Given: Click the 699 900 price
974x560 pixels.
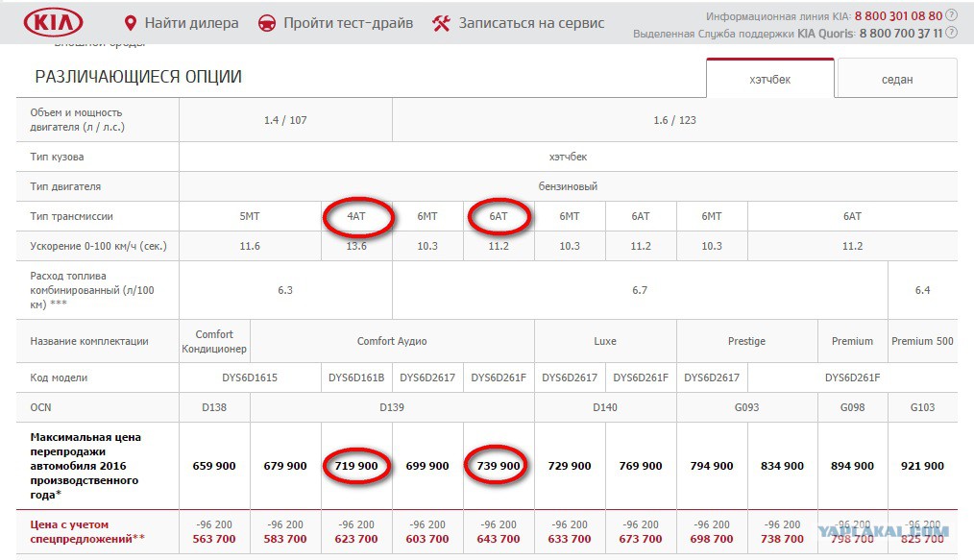Looking at the screenshot, I should pos(427,466).
